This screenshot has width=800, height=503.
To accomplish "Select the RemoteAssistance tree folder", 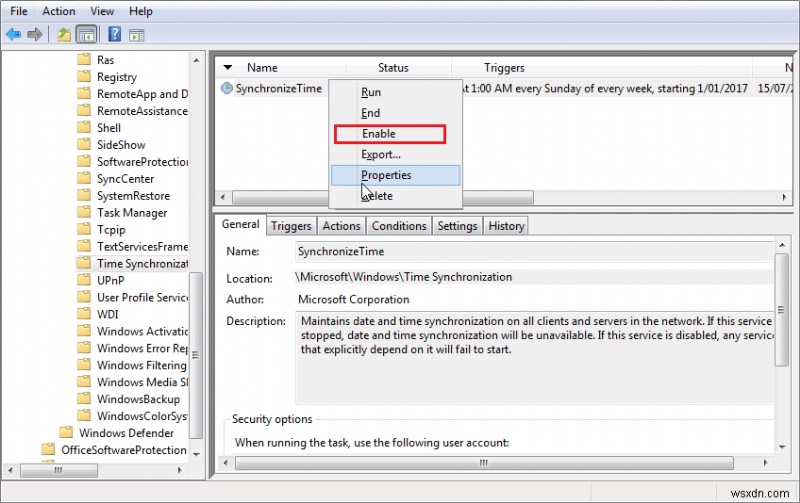I will [x=142, y=111].
